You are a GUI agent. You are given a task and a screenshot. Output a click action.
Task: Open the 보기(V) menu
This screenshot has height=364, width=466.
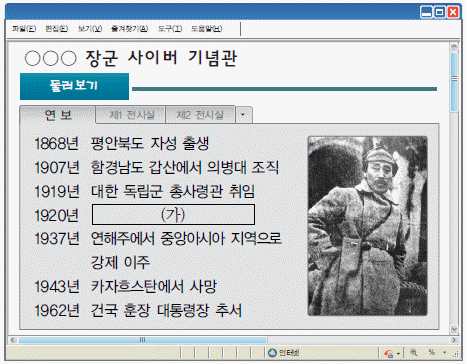tap(90, 29)
